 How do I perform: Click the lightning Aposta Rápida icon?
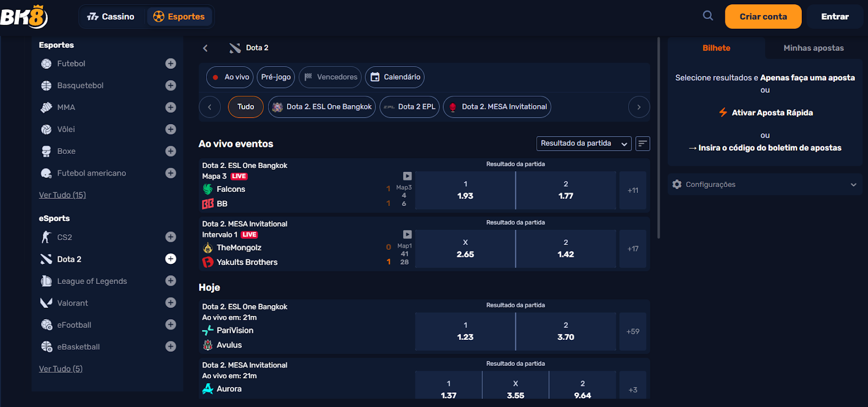pos(723,112)
